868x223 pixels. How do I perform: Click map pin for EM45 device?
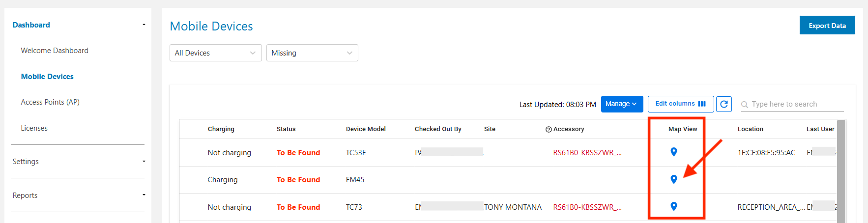pos(674,179)
